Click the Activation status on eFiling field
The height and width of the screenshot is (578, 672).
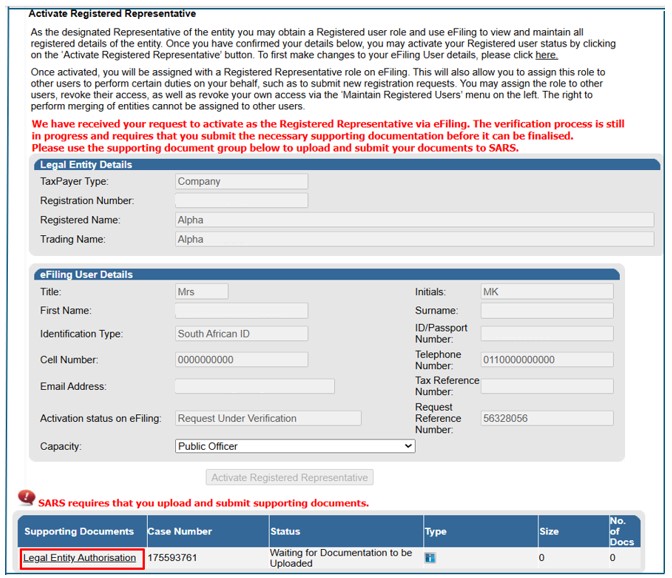(x=268, y=418)
